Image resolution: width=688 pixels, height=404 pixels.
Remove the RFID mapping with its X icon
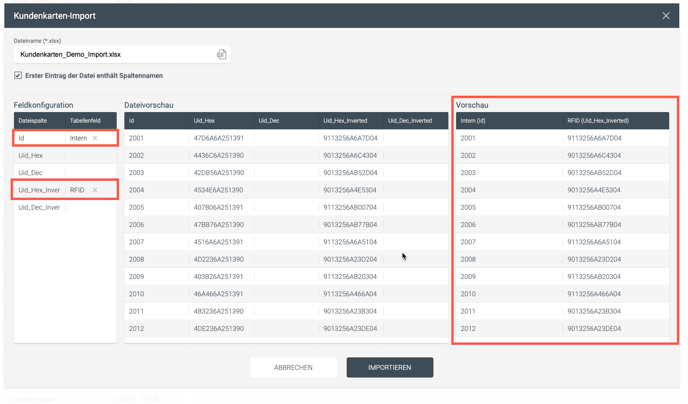[95, 190]
